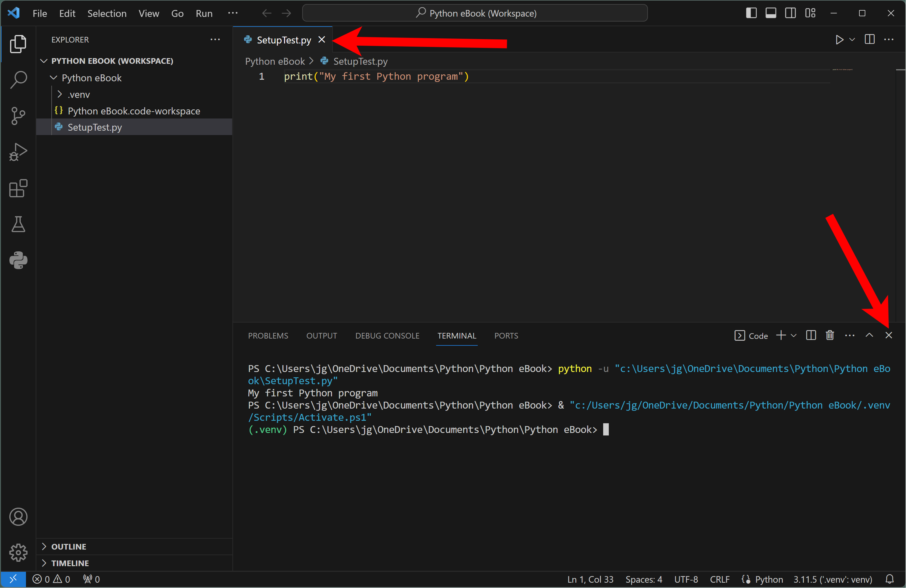Kill terminal with the trash icon
Image resolution: width=906 pixels, height=588 pixels.
pos(830,335)
